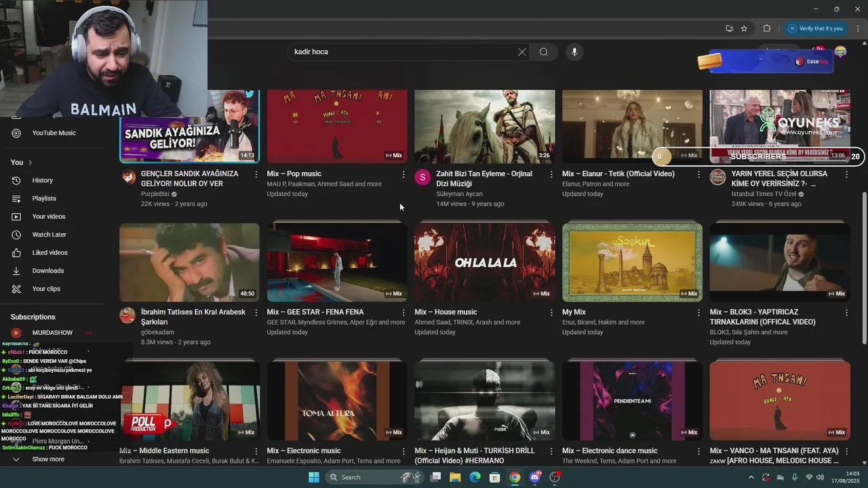
Task: Open Task View on the taskbar
Action: pyautogui.click(x=435, y=477)
